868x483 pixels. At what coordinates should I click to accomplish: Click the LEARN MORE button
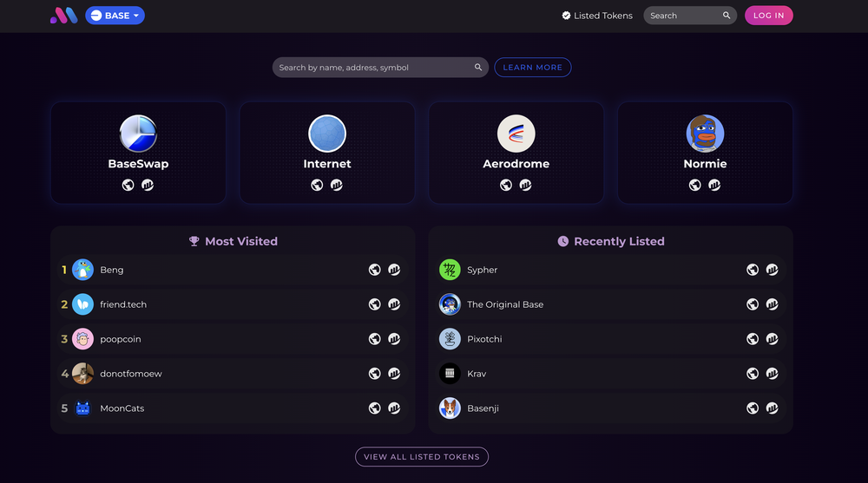533,68
